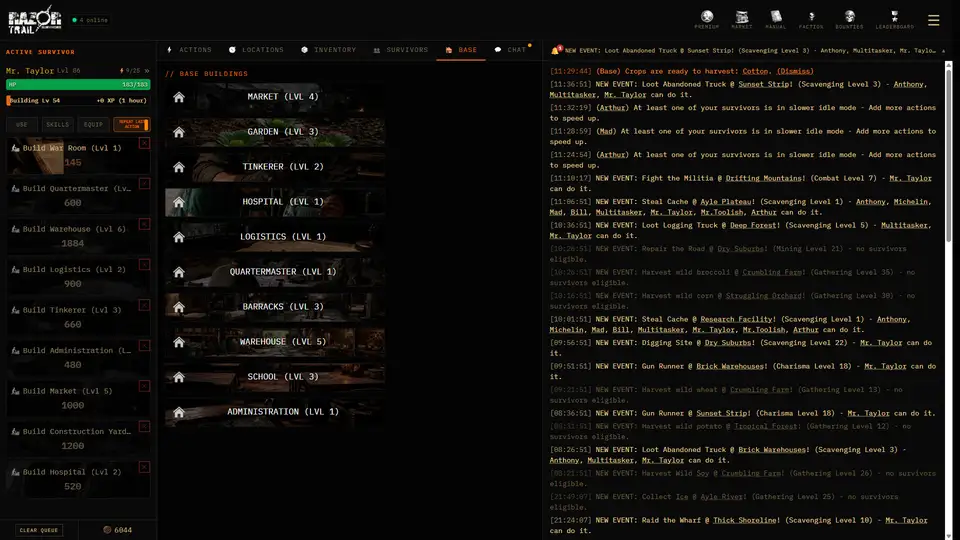Remove Build Hospital (Lvl 2) from queue
The height and width of the screenshot is (540, 960).
click(144, 467)
